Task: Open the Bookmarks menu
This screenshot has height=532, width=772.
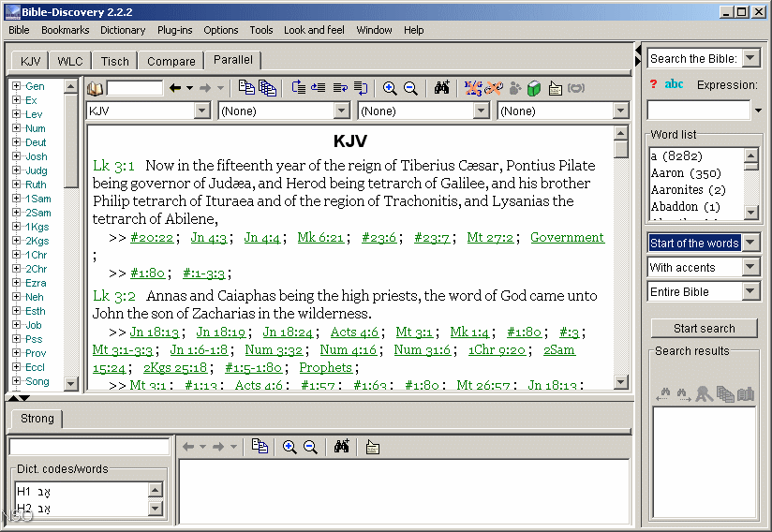Action: [65, 30]
